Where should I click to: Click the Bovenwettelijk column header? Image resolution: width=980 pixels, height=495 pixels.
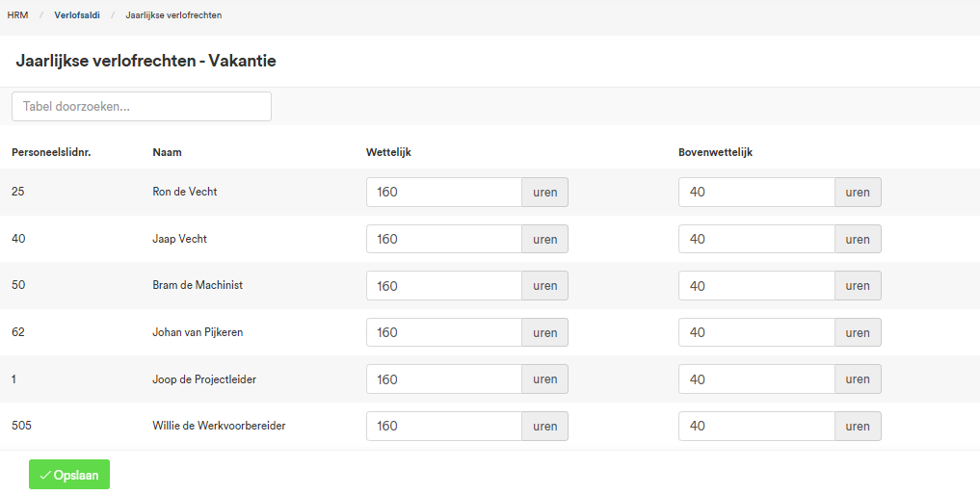coord(716,152)
